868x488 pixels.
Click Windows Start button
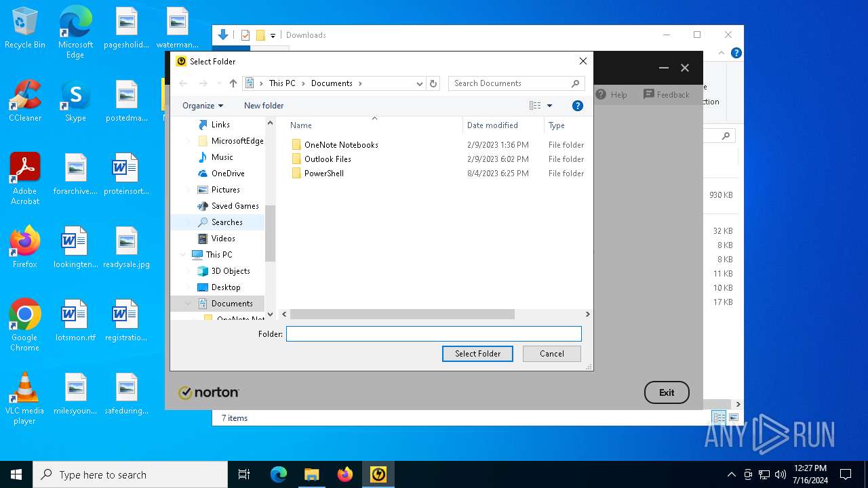[16, 474]
